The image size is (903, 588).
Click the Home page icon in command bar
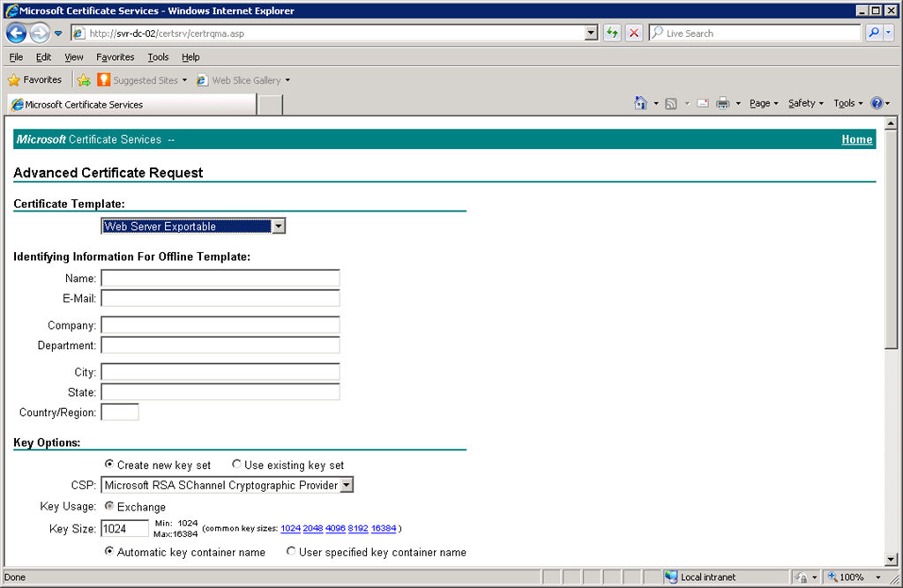pos(640,103)
